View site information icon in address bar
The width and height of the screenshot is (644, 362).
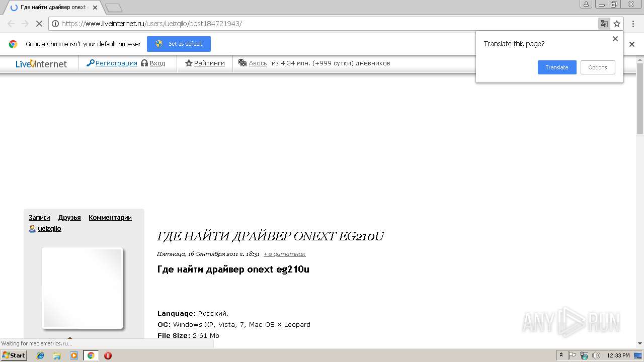(55, 24)
